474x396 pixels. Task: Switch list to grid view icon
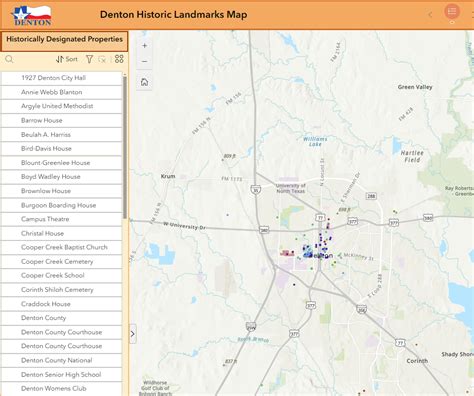tap(119, 59)
